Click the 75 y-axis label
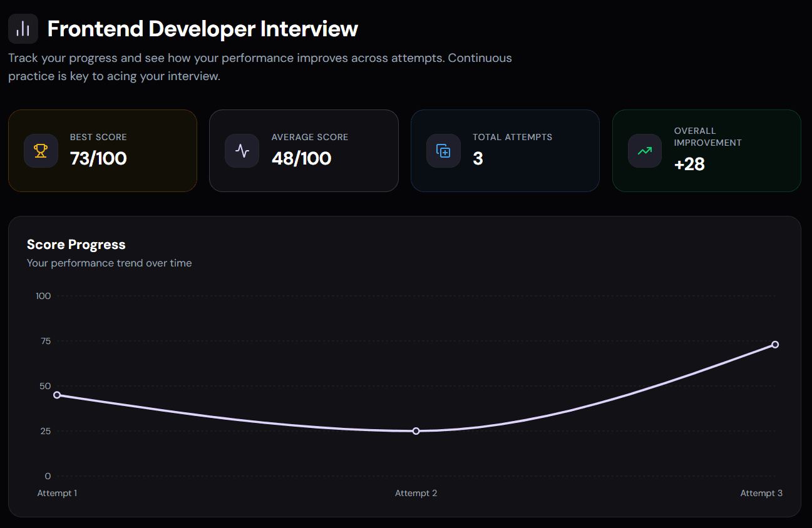Image resolution: width=812 pixels, height=528 pixels. coord(45,341)
